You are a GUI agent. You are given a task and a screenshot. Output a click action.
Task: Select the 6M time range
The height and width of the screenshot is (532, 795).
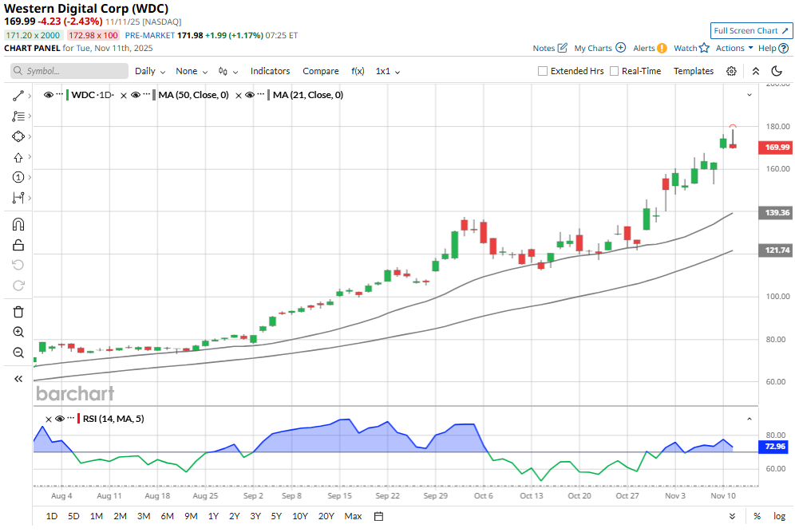[x=168, y=516]
